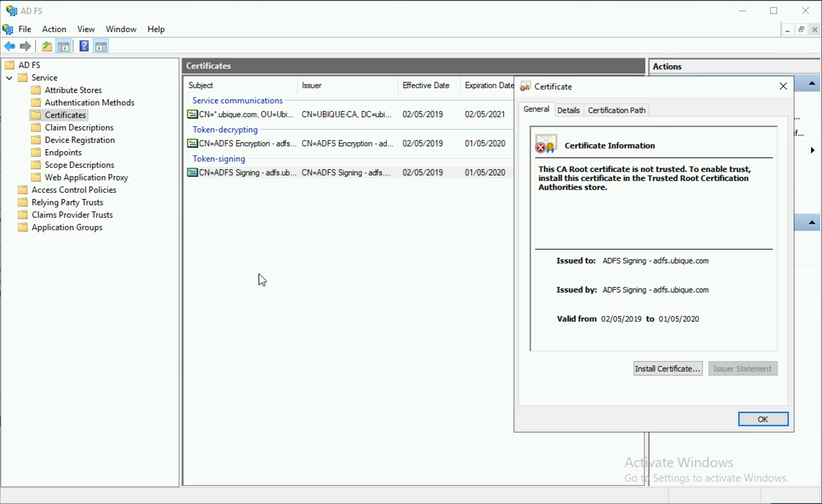Viewport: 822px width, 504px height.
Task: Select Web Application Proxy in the tree
Action: 87,177
